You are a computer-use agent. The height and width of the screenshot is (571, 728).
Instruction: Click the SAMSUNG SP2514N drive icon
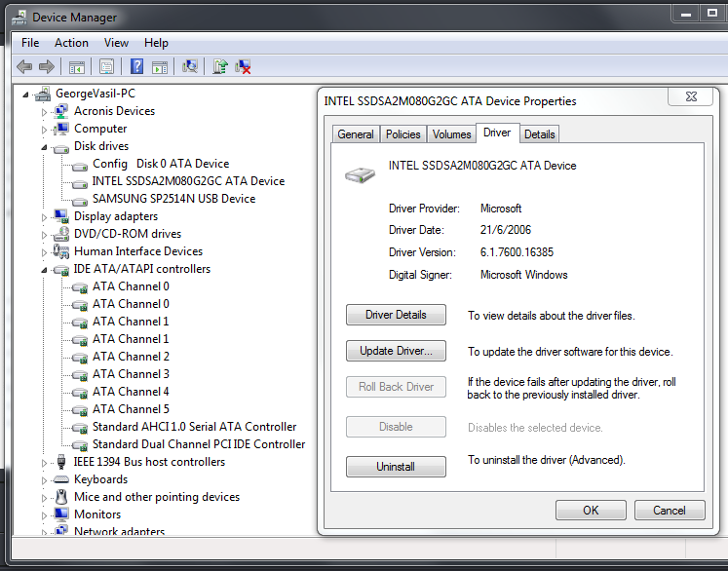coord(80,201)
